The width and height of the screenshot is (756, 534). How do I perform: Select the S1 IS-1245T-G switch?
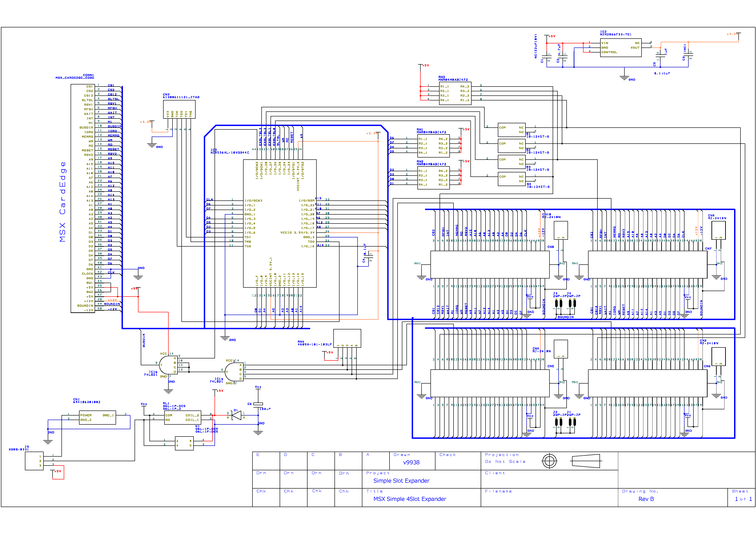tap(511, 130)
